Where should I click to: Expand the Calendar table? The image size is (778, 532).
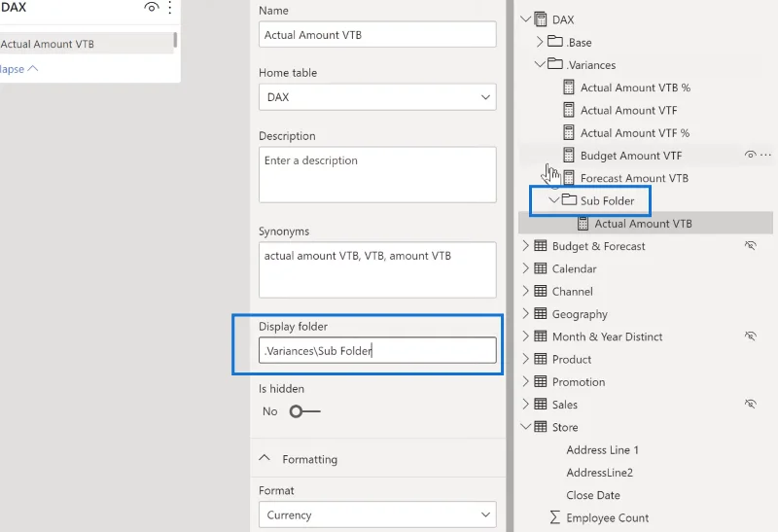click(525, 268)
